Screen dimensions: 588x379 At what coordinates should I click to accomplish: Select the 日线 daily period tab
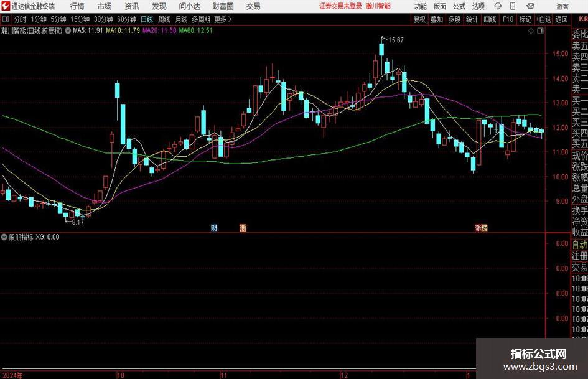pyautogui.click(x=147, y=19)
